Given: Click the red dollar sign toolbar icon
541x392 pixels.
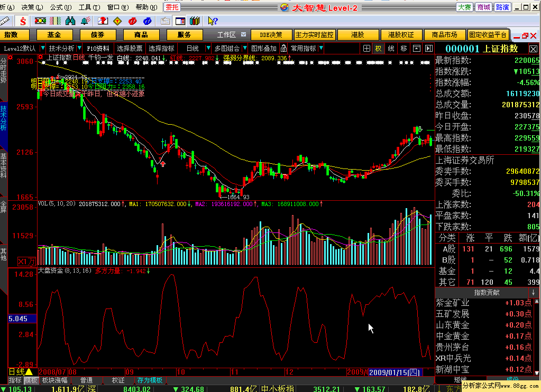Looking at the screenshot, I should pyautogui.click(x=23, y=21).
